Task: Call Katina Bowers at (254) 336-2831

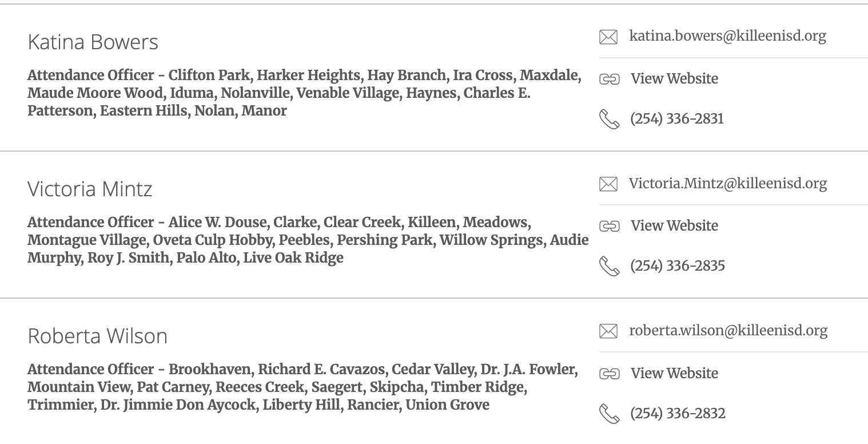Action: click(x=677, y=118)
